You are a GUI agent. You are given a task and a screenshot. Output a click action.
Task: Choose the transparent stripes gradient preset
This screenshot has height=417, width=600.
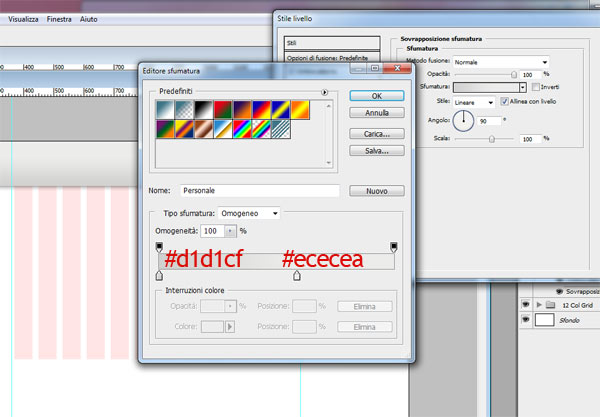coord(280,129)
